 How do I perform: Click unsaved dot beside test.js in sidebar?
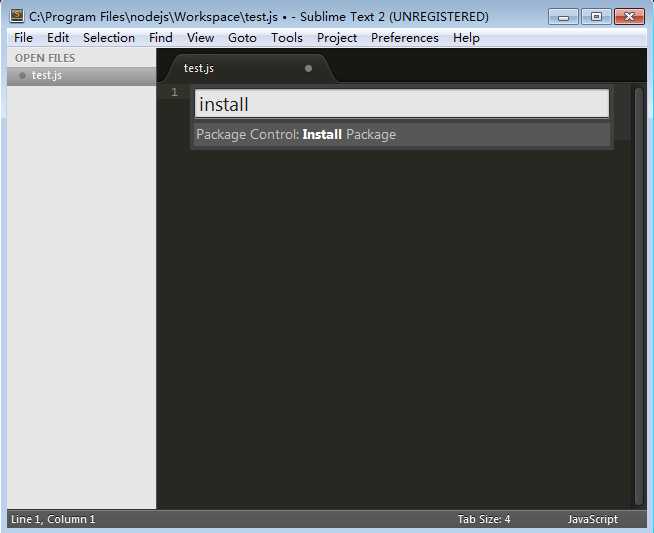[23, 75]
